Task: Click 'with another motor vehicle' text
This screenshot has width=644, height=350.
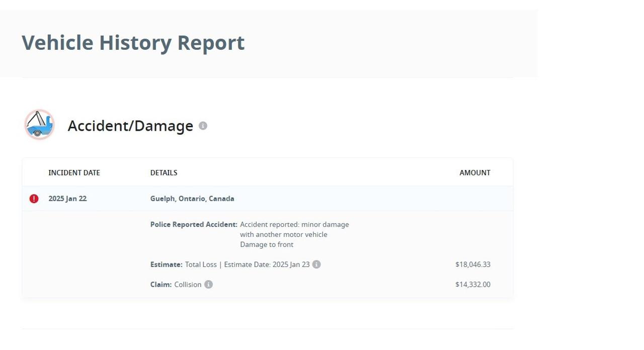Action: coord(284,234)
